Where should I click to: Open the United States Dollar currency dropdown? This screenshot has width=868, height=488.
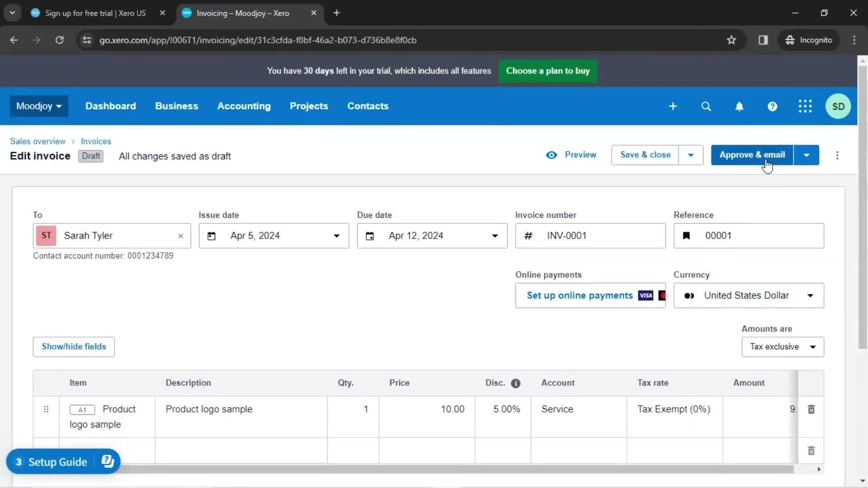click(749, 296)
